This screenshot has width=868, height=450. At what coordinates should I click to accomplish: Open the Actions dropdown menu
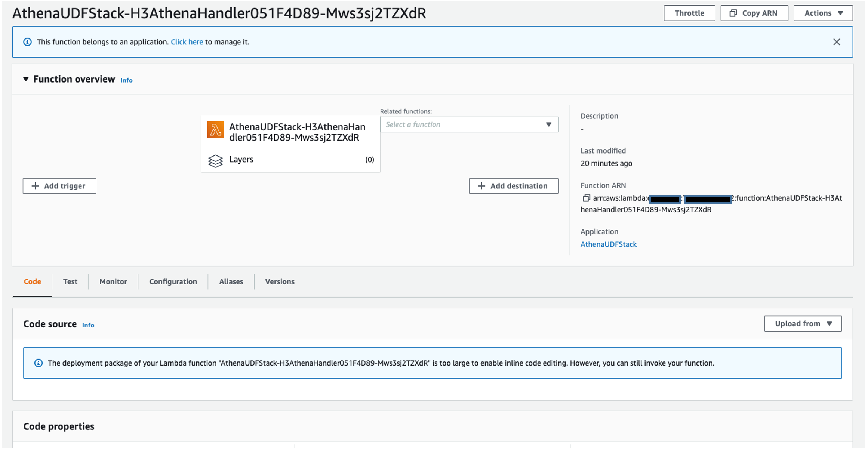click(823, 13)
